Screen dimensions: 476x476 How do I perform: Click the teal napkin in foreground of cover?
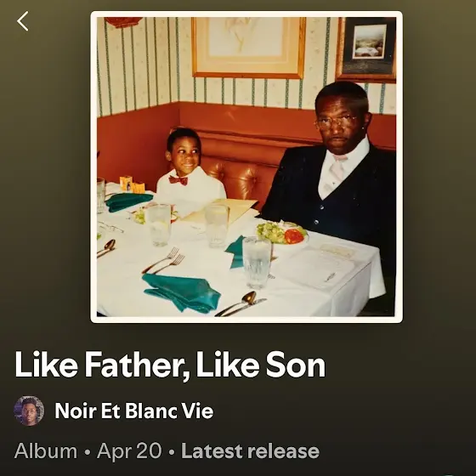182,292
